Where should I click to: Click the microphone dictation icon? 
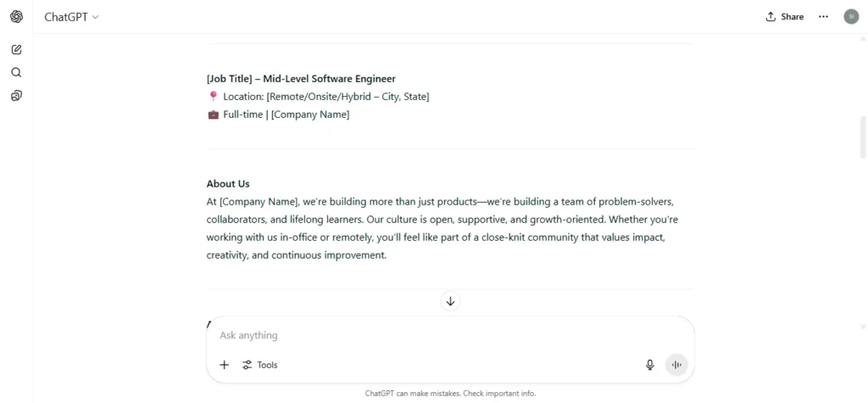[x=650, y=365]
